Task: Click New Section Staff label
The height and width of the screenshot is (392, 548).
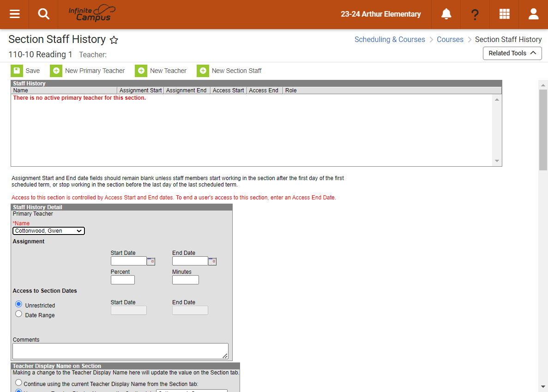Action: point(236,71)
